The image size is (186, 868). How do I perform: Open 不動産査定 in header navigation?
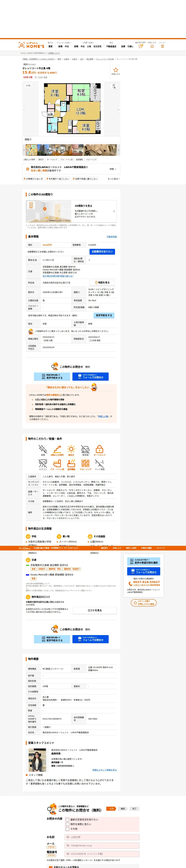[111, 46]
